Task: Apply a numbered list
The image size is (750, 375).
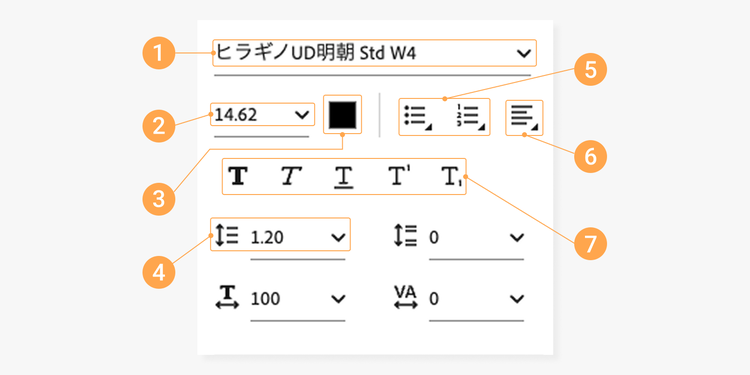Action: point(471,116)
